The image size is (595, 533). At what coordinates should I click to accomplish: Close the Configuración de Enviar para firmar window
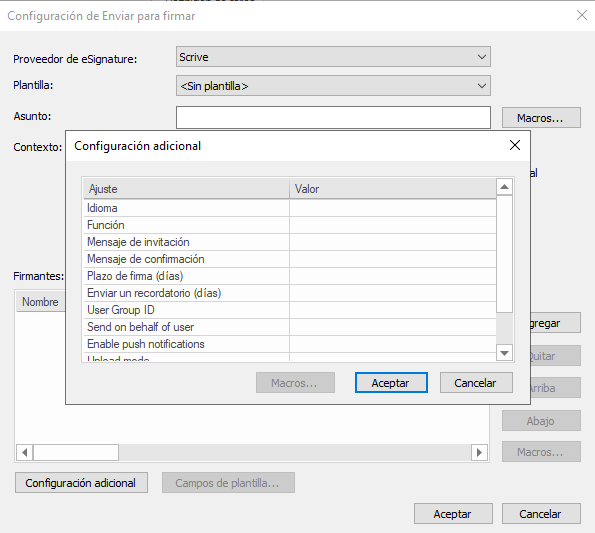582,16
